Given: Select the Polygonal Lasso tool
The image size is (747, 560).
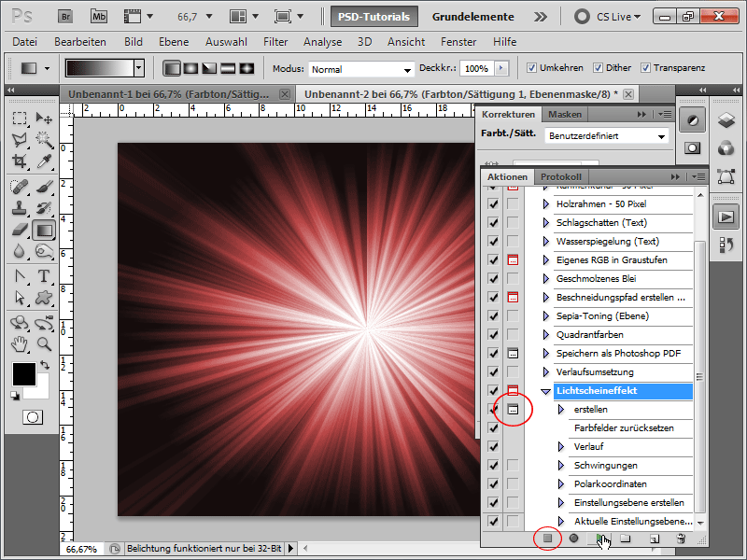Looking at the screenshot, I should [x=20, y=139].
